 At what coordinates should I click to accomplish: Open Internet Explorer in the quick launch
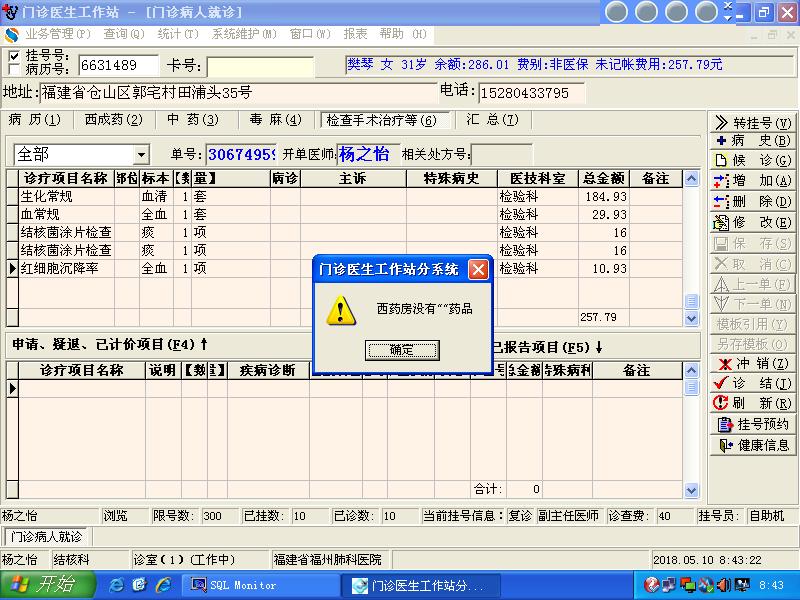pos(116,585)
